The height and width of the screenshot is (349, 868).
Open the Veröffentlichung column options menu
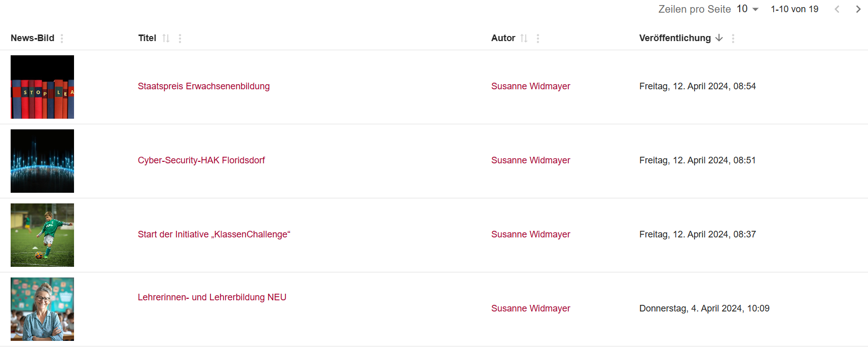pyautogui.click(x=733, y=39)
